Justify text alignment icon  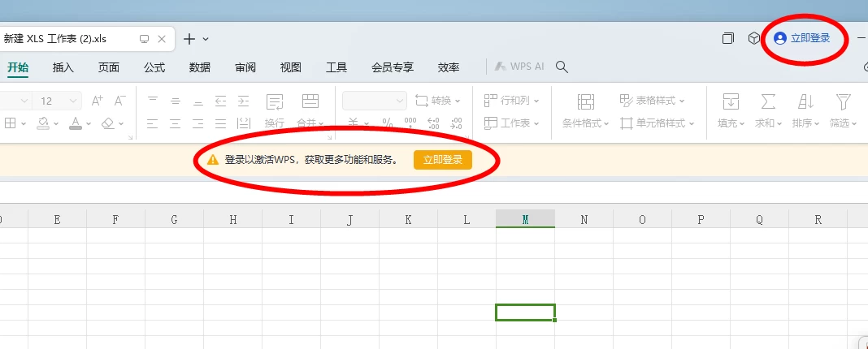point(221,123)
